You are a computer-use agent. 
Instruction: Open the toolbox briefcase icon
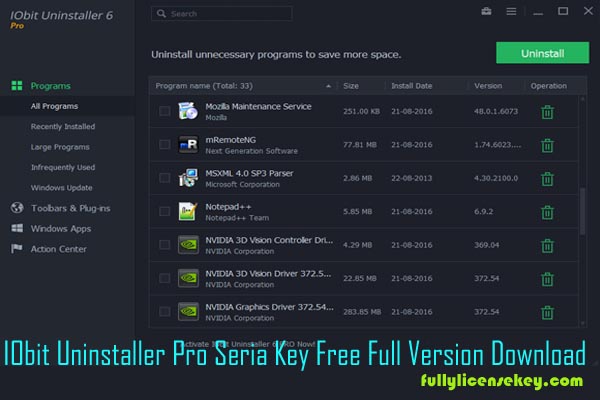click(x=486, y=11)
